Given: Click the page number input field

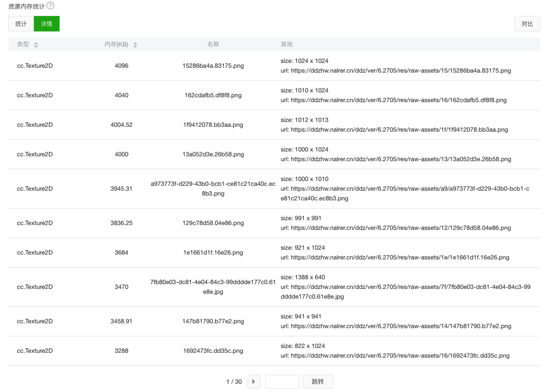Looking at the screenshot, I should (282, 382).
